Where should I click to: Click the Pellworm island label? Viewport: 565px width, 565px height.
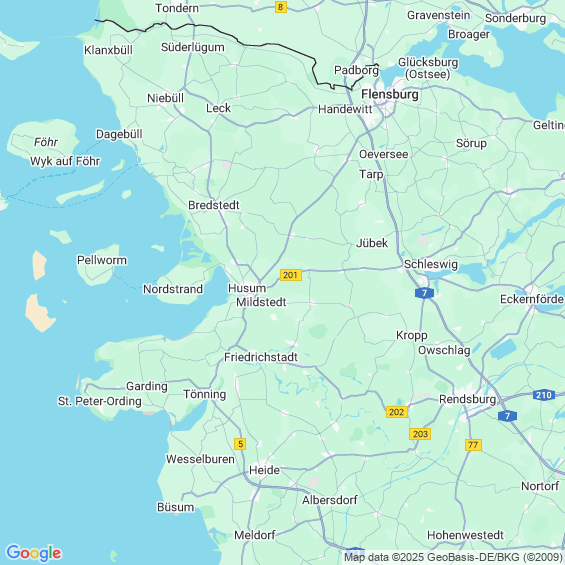102,260
